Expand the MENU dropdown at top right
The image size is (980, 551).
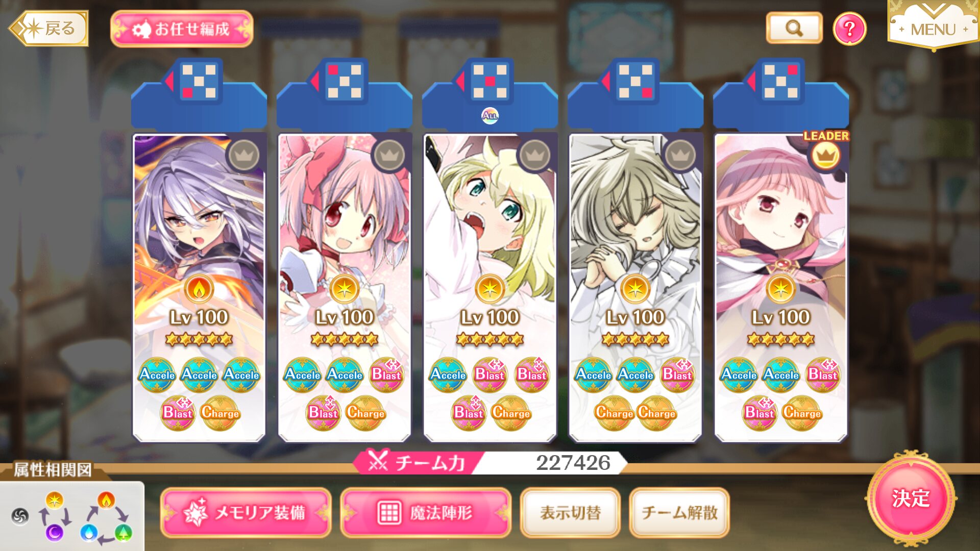(x=934, y=26)
